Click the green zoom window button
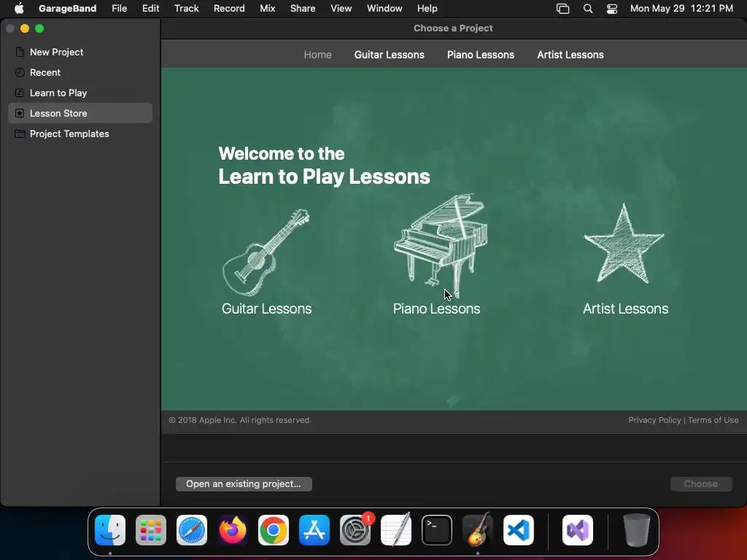 (39, 28)
